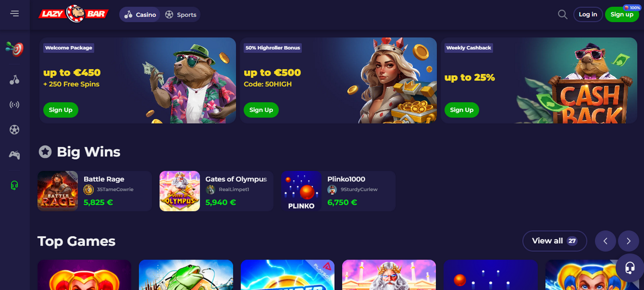Click the Log in button
The image size is (644, 290).
coord(588,14)
